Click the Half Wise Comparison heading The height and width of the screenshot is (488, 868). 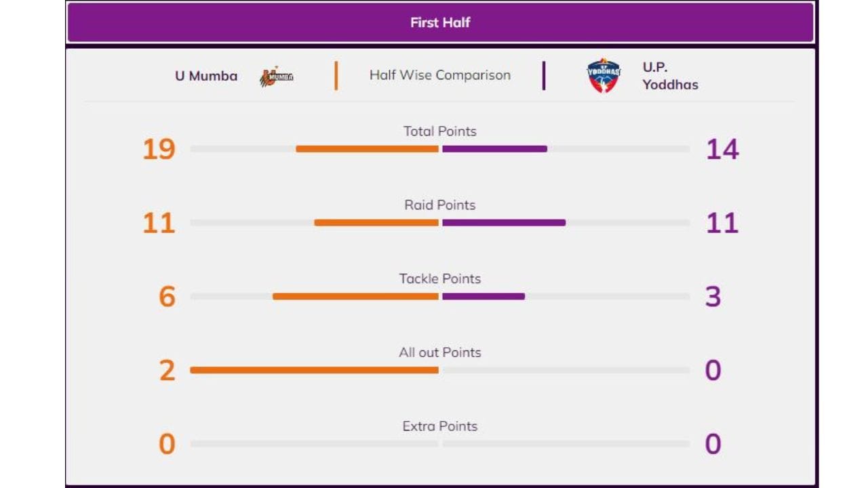(440, 75)
